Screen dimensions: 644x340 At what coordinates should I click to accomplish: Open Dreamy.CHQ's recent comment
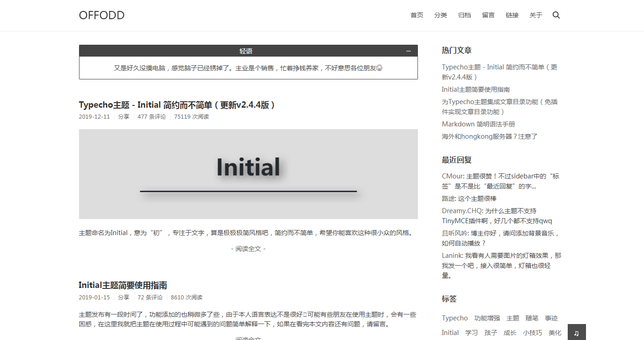pos(497,216)
